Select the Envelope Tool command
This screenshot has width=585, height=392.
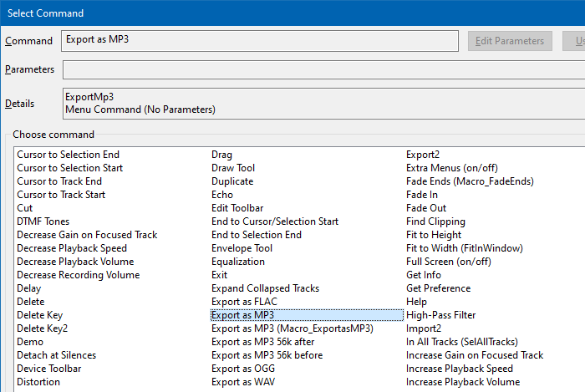coord(242,248)
